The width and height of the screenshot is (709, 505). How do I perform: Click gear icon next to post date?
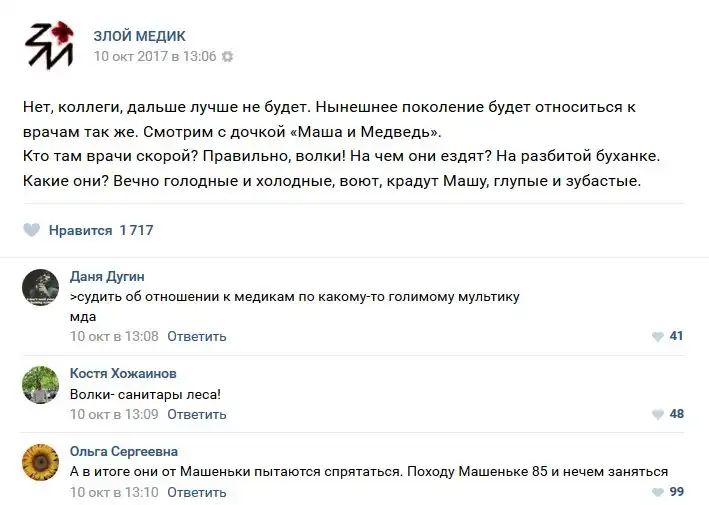pyautogui.click(x=227, y=57)
